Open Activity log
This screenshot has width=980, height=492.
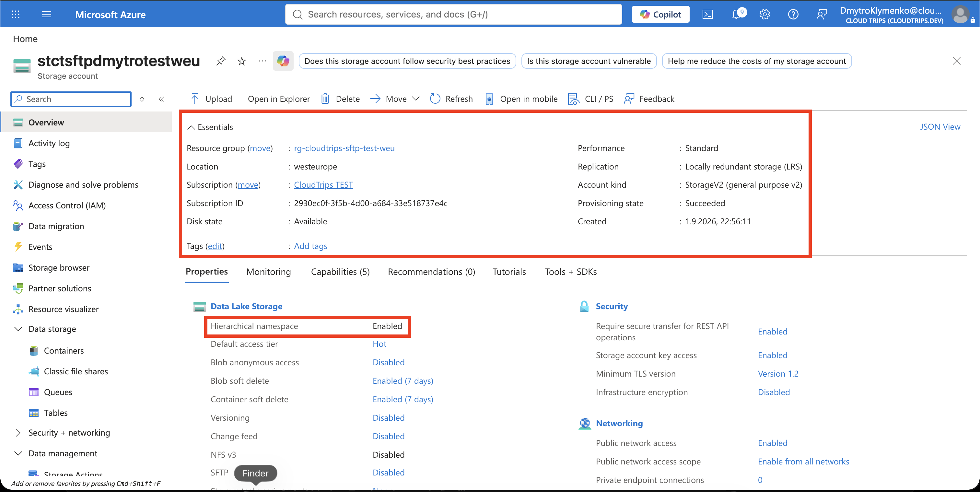(x=49, y=143)
